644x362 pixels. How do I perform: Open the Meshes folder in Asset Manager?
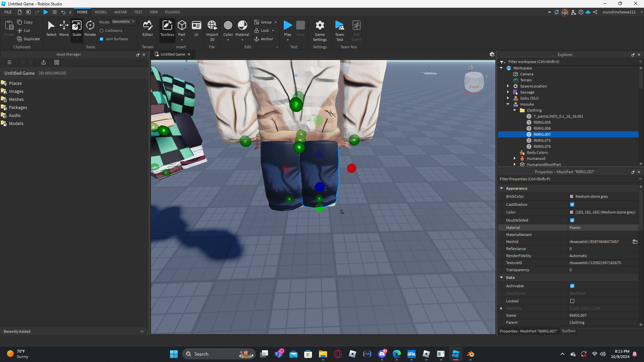pyautogui.click(x=16, y=99)
